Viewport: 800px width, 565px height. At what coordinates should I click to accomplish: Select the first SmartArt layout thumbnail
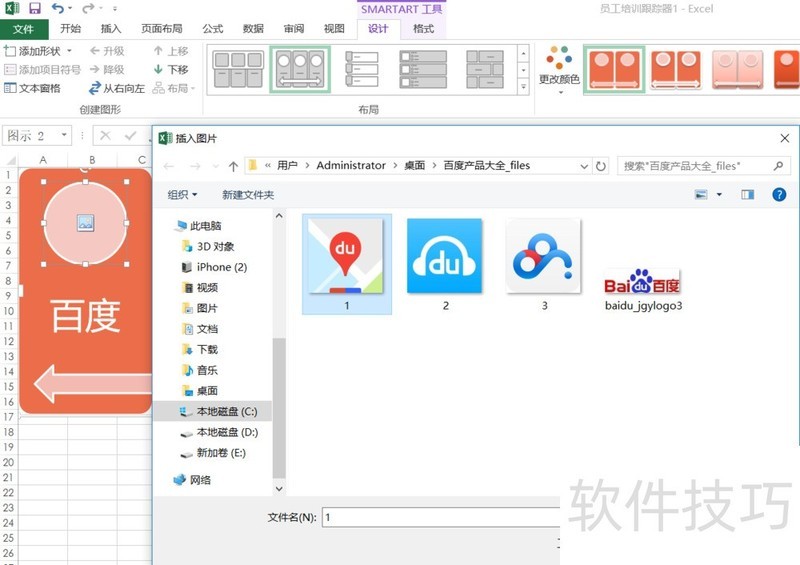(238, 69)
